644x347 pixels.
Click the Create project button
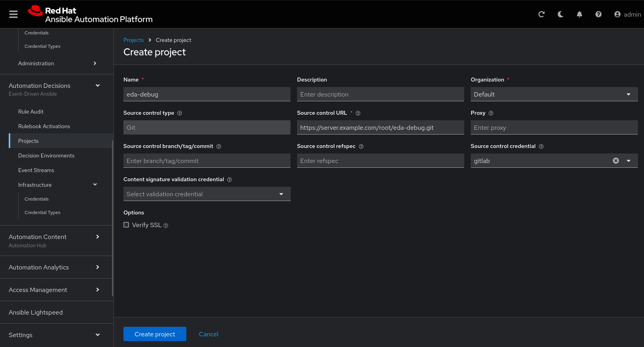(x=155, y=334)
